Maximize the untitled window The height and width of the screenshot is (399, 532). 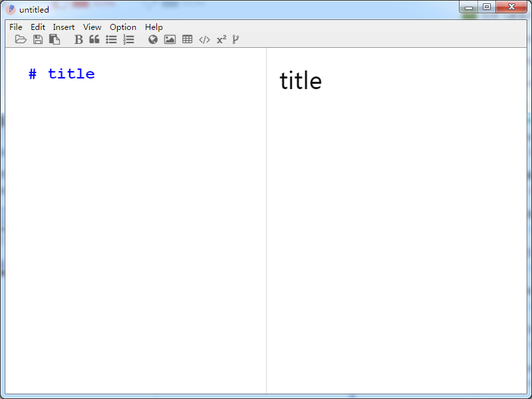(x=487, y=7)
